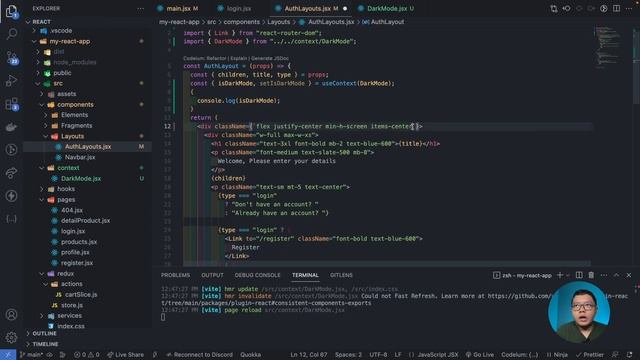
Task: Open the remote window indicator in status bar
Action: coord(8,355)
